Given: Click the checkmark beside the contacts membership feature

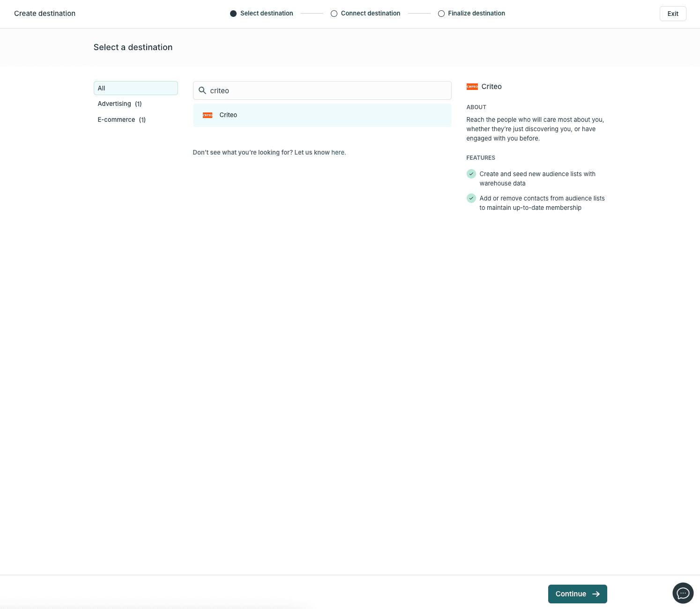Looking at the screenshot, I should coord(471,198).
